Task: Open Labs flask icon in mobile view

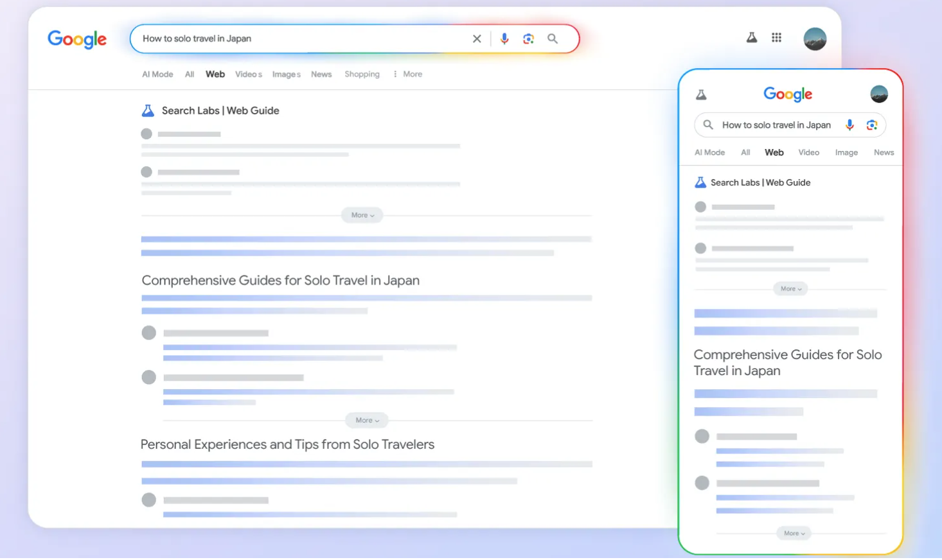Action: (x=701, y=95)
